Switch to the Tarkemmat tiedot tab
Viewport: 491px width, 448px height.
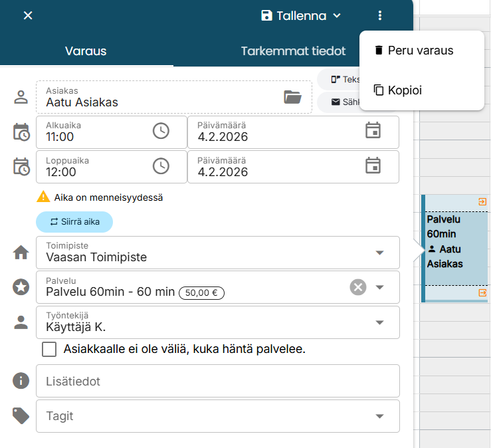pos(293,51)
